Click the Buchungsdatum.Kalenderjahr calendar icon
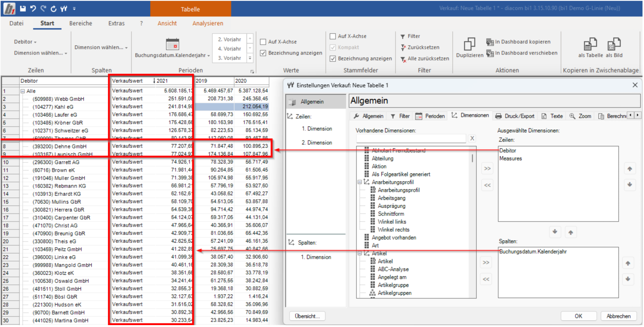This screenshot has height=327, width=644. tap(172, 44)
